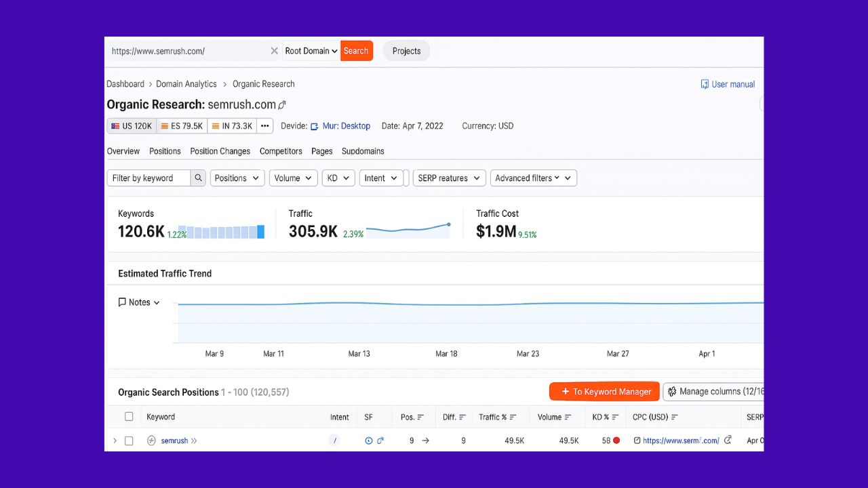Click the first SF feature icon in semrush row
This screenshot has height=488, width=868.
coord(369,441)
